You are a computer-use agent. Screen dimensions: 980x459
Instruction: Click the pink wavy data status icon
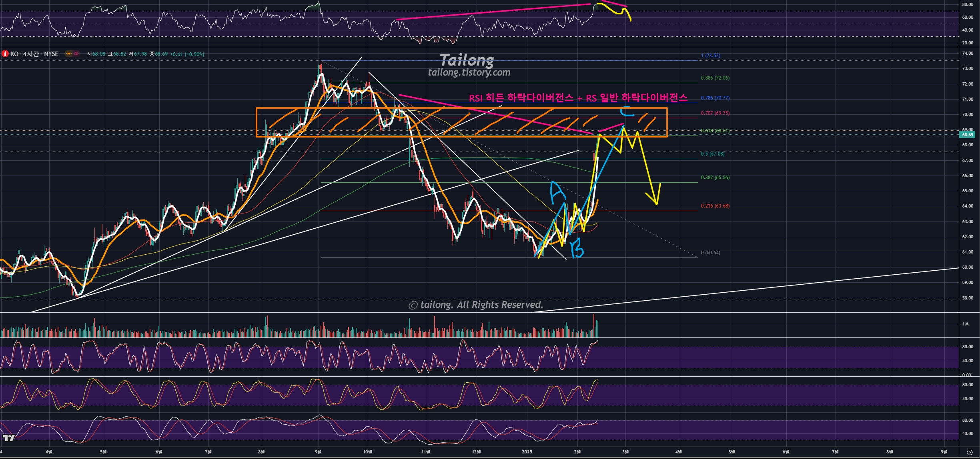click(76, 54)
